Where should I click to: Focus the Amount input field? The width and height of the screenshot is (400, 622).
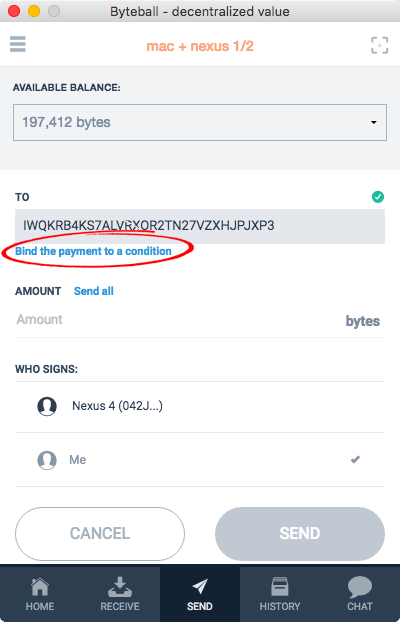click(x=179, y=320)
